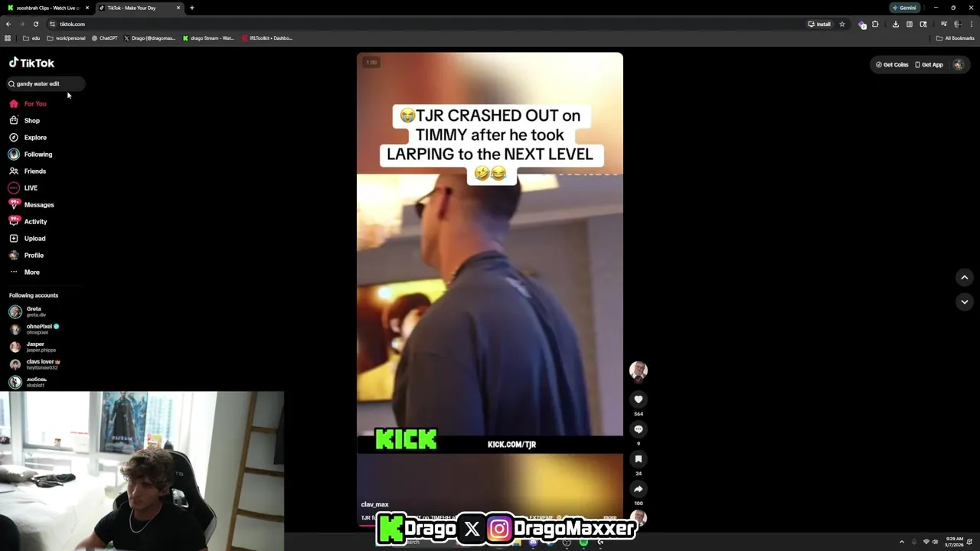Viewport: 980px width, 551px height.
Task: Open Activity notifications
Action: pyautogui.click(x=28, y=221)
